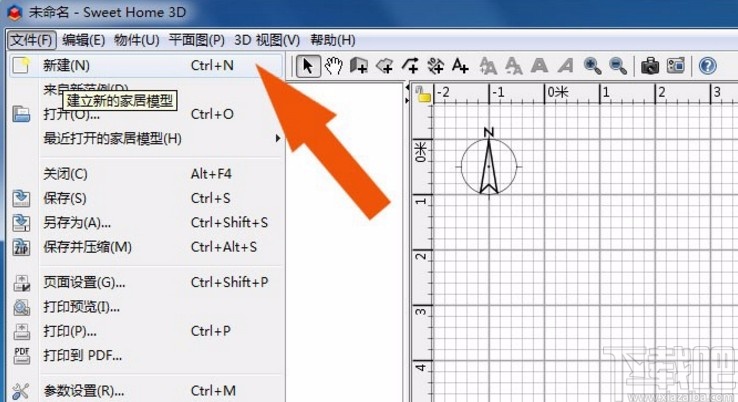Choose 打开(O)... menu entry
738x402 pixels.
pyautogui.click(x=146, y=114)
